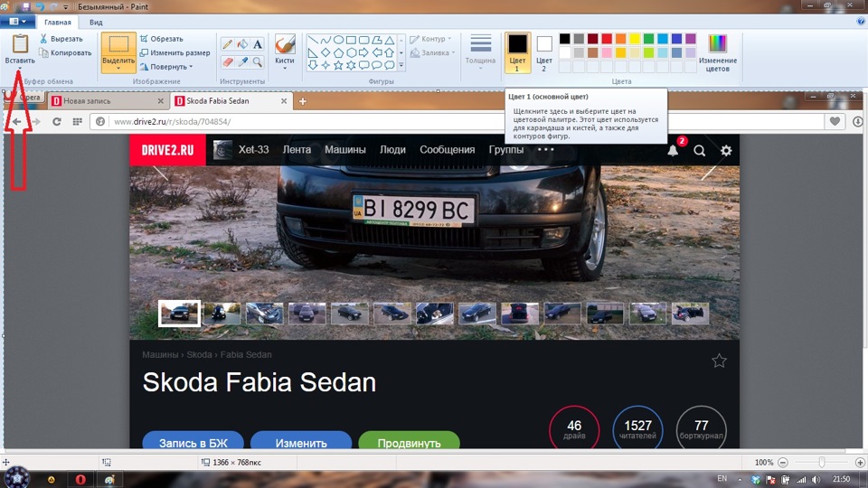Viewport: 868px width, 488px height.
Task: Expand the shapes gallery more arrow
Action: point(401,65)
